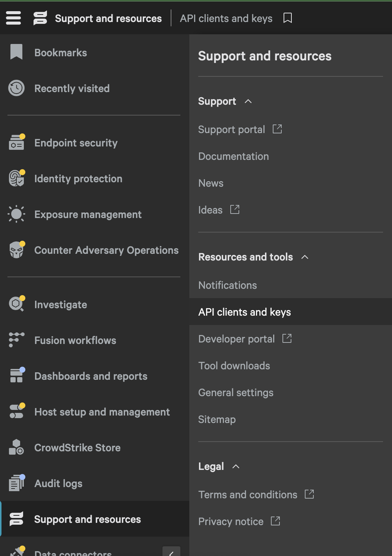392x556 pixels.
Task: Open the hamburger main menu
Action: point(13,18)
